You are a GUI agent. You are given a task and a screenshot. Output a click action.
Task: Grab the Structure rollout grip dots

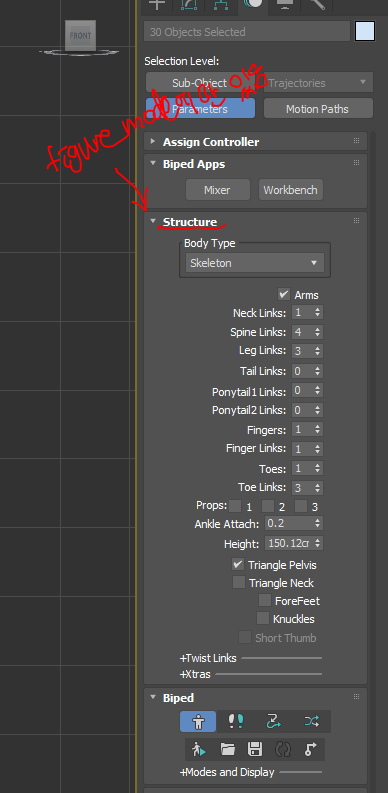357,221
